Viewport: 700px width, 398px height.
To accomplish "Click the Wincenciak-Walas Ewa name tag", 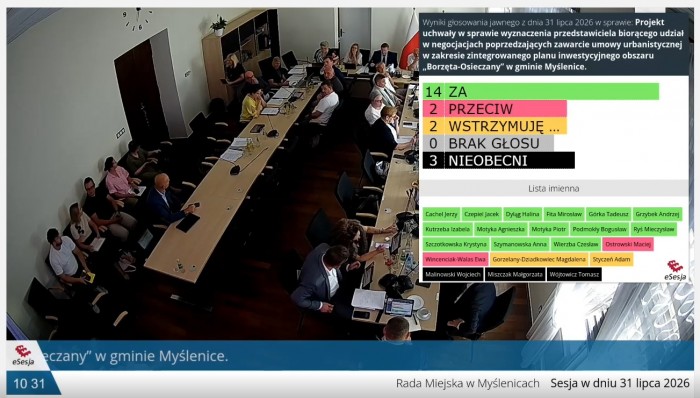I will tap(455, 259).
